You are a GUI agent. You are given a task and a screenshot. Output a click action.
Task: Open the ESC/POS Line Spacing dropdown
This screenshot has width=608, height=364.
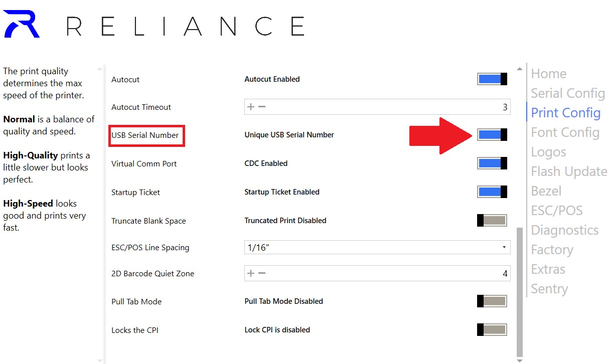pos(504,247)
